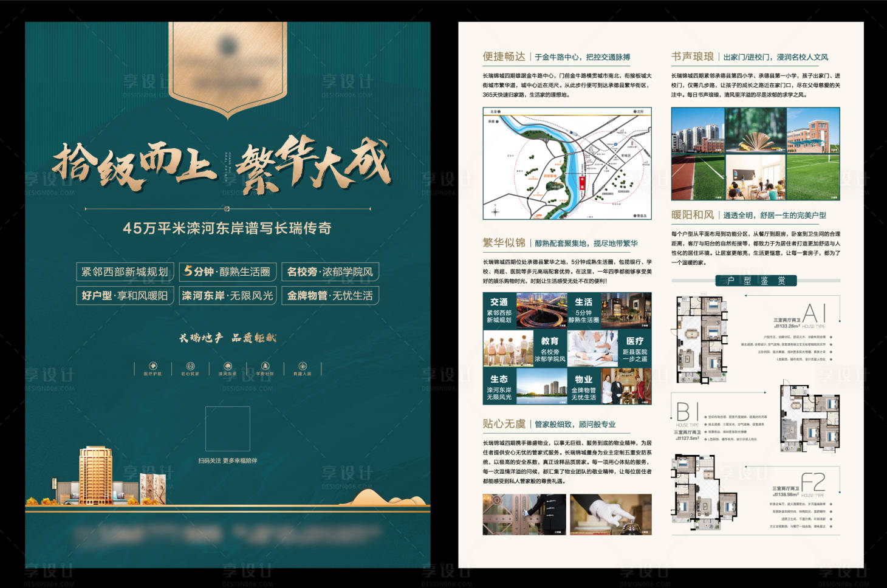This screenshot has width=887, height=588.
Task: Click the subheading 管家般细致，顾问般专业
Action: (575, 424)
